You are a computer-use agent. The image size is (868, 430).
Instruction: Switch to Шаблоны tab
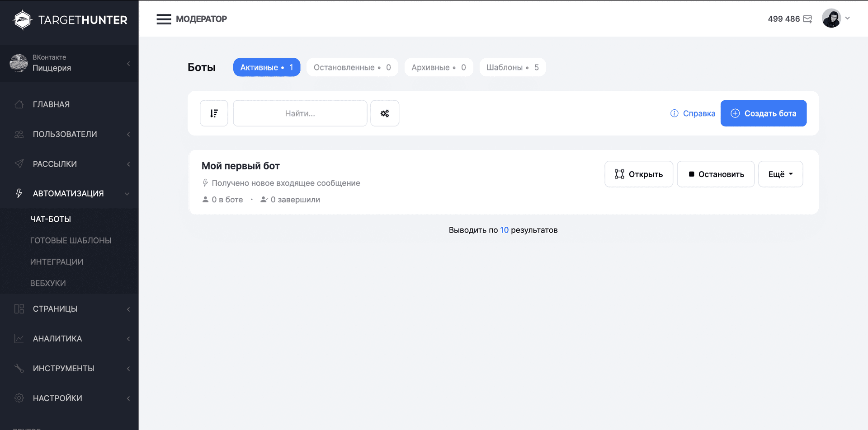[x=512, y=67]
